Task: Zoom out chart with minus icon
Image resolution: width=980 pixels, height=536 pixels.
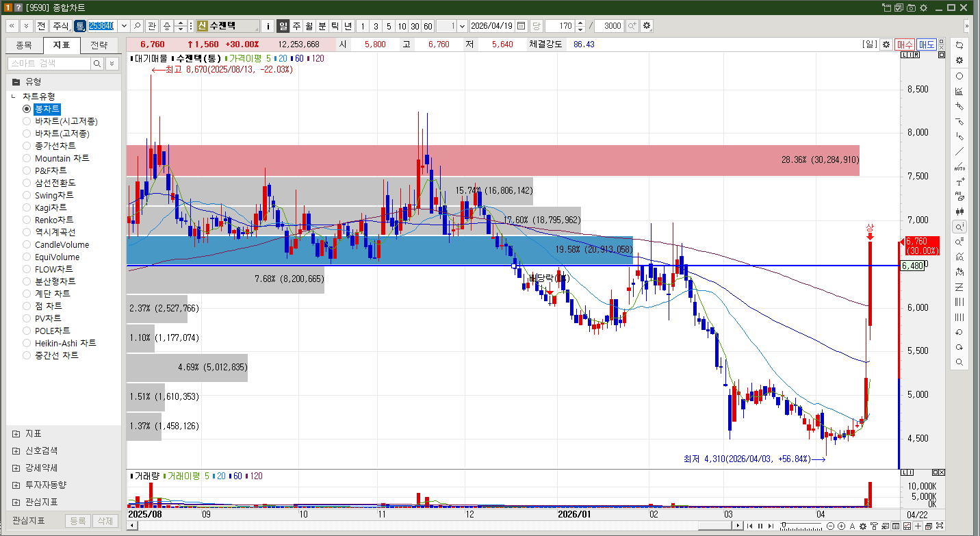Action: click(x=831, y=526)
